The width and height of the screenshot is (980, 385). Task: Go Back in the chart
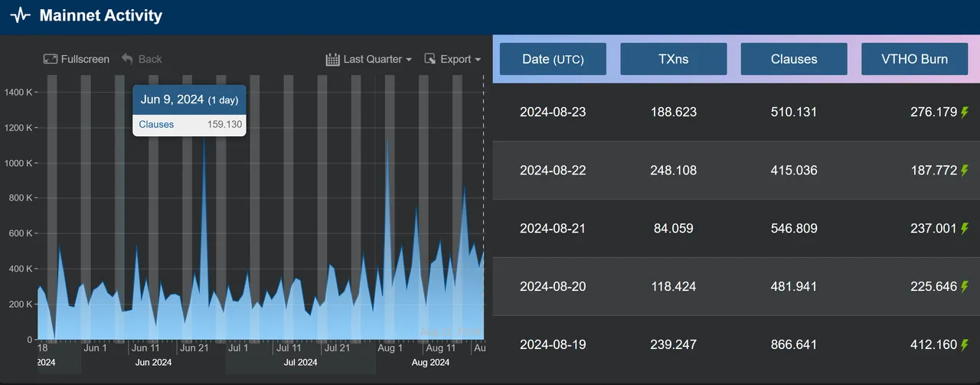coord(142,59)
